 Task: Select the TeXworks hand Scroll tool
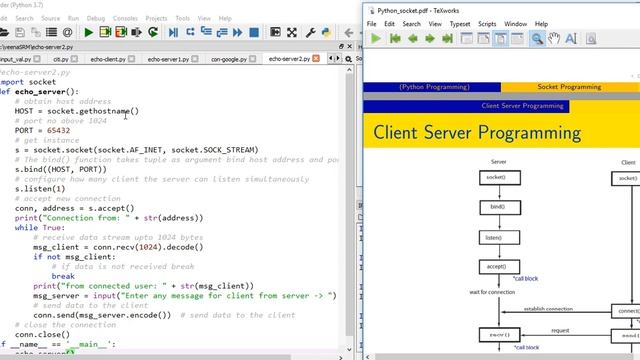[x=554, y=39]
